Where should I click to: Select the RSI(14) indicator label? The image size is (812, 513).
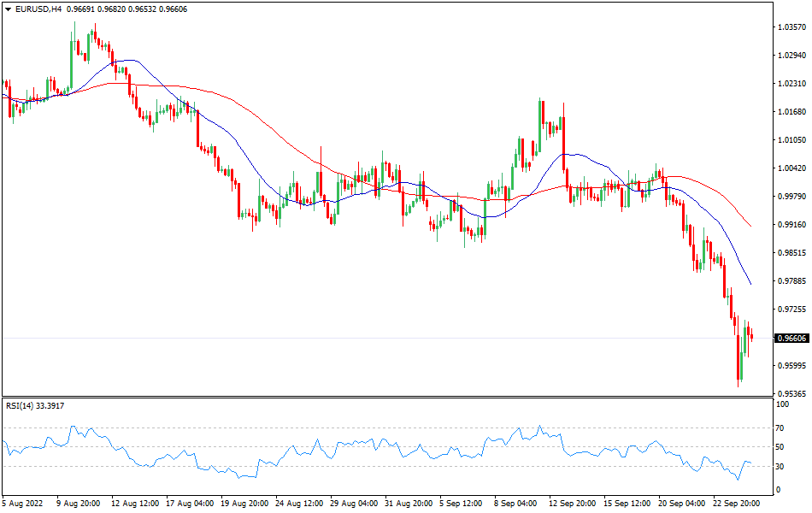(35, 406)
